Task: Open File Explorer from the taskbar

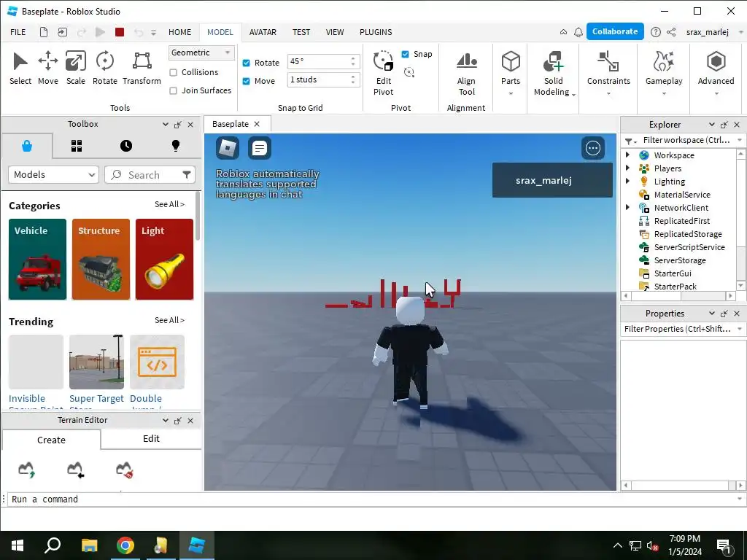Action: (x=89, y=545)
